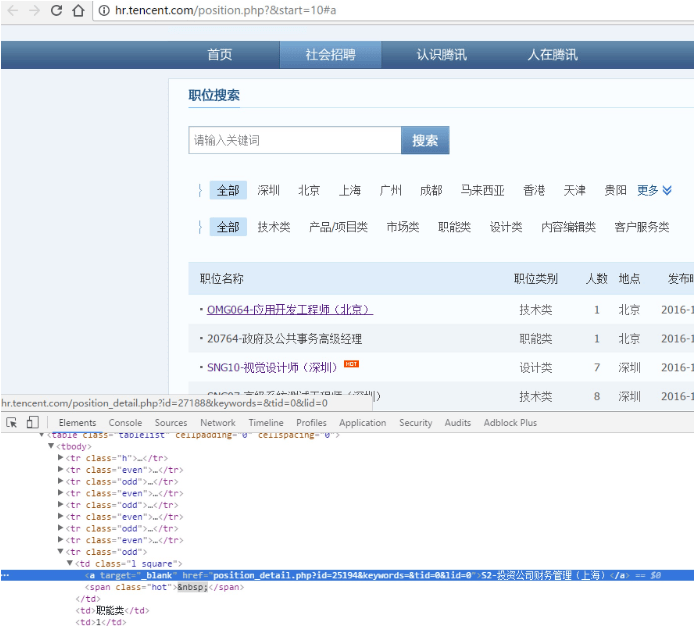Switch to DevTools Application tab
The width and height of the screenshot is (697, 637).
click(363, 423)
